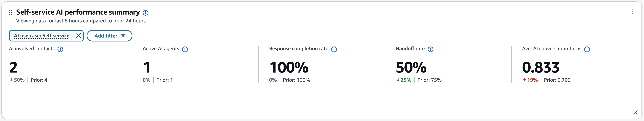Expand the Add filter chevron

[x=123, y=36]
